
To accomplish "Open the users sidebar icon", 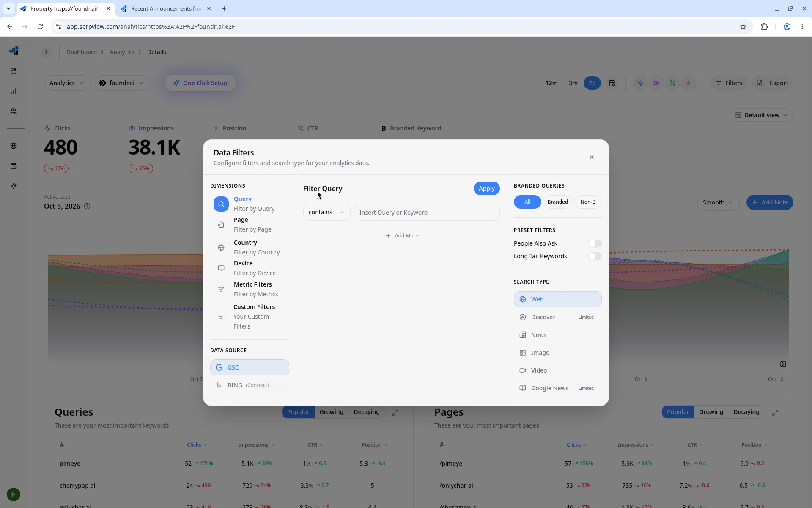I will 14,111.
